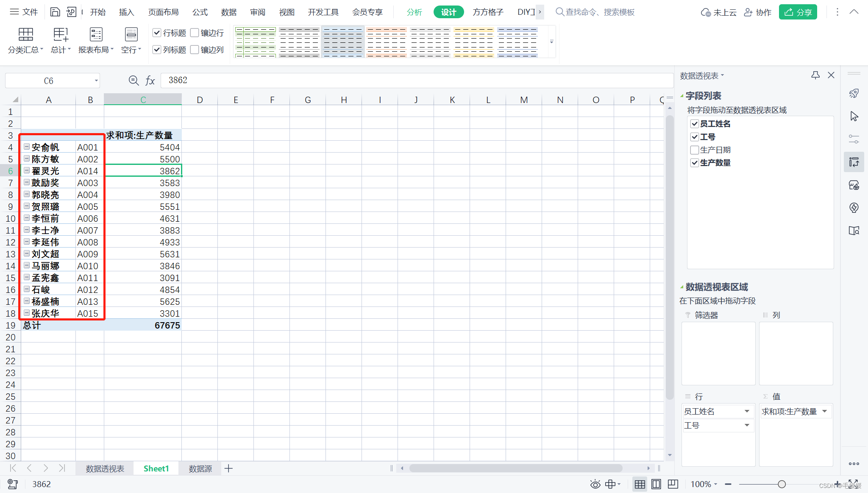This screenshot has width=868, height=493.
Task: Click the 协作 button in title bar
Action: pos(757,12)
